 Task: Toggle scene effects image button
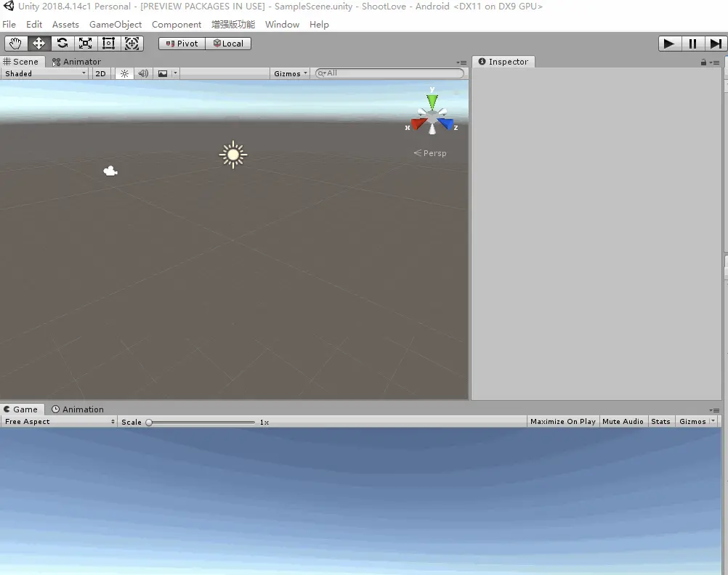(x=163, y=73)
